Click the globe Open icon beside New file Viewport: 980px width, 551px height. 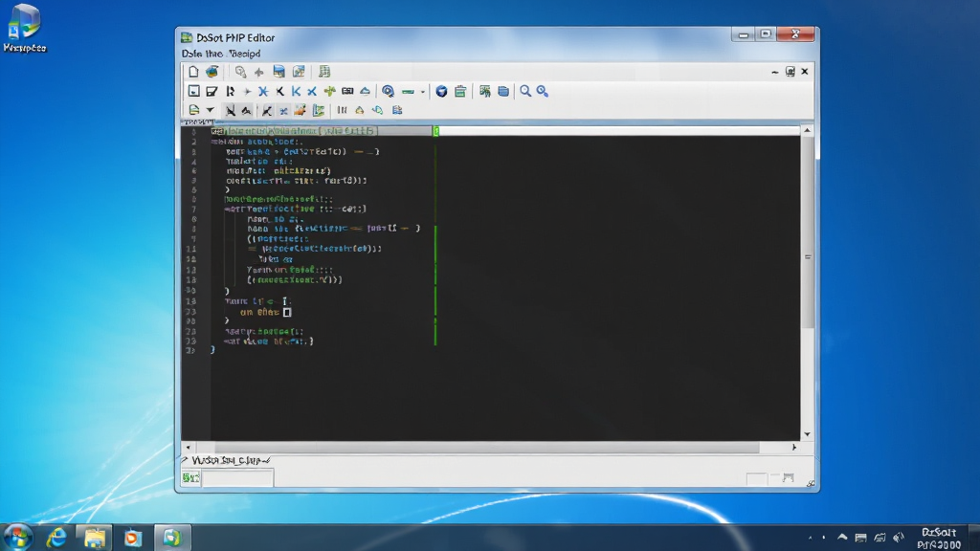[212, 72]
